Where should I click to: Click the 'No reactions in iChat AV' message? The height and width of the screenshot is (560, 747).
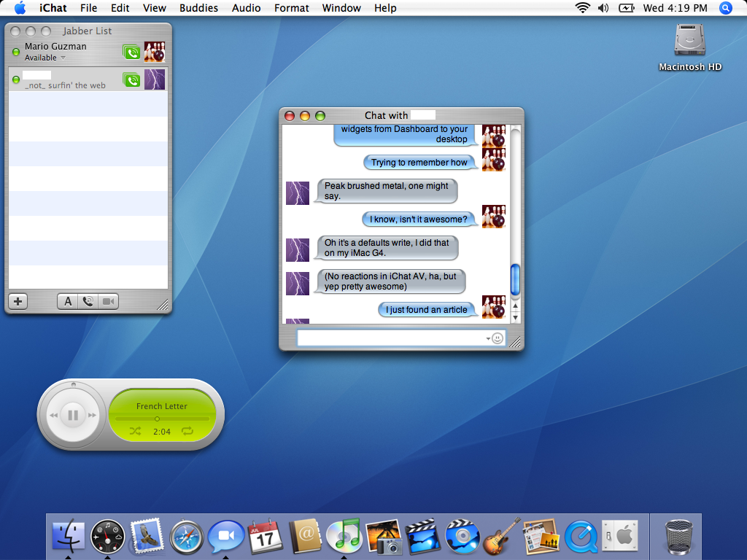click(390, 281)
